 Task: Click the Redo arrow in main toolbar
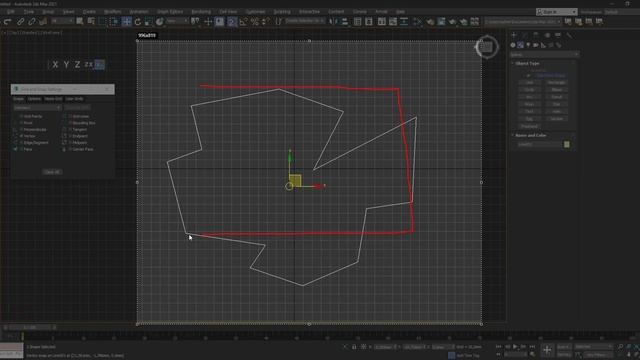(8, 21)
